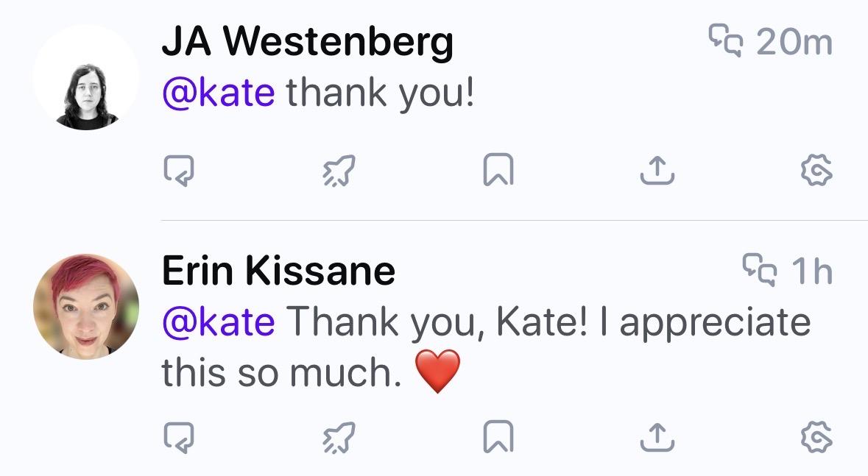
Task: Open more options on Erin Kissane's post
Action: [816, 438]
